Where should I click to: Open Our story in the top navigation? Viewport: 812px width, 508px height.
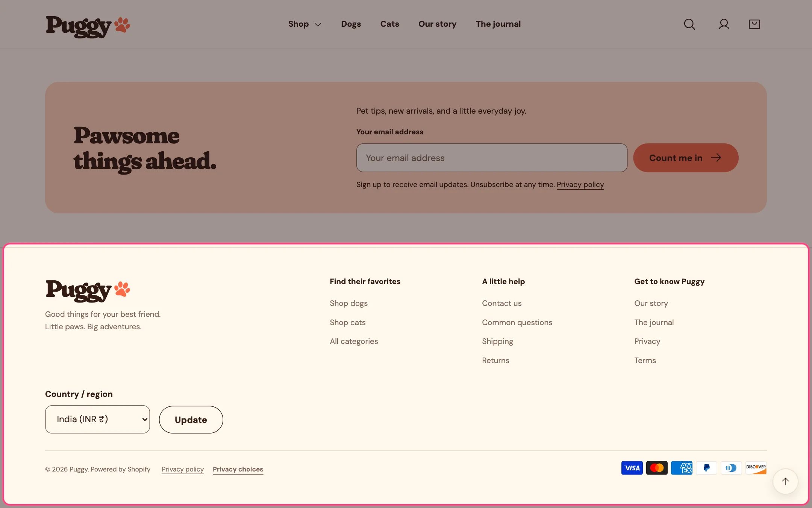[437, 24]
